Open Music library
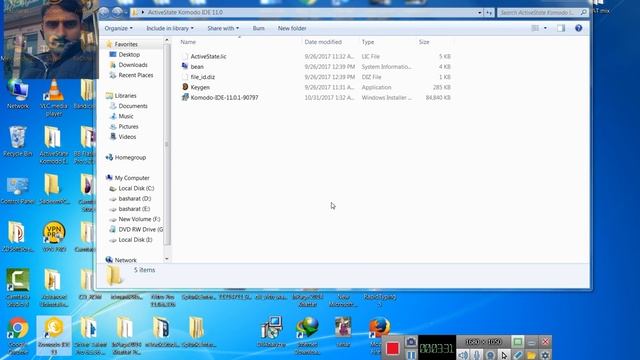 click(126, 116)
